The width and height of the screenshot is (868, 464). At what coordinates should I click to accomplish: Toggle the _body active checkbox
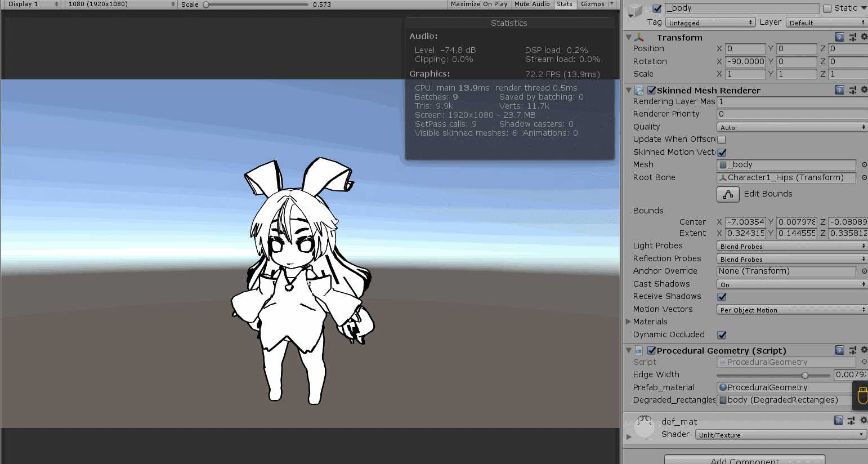657,8
